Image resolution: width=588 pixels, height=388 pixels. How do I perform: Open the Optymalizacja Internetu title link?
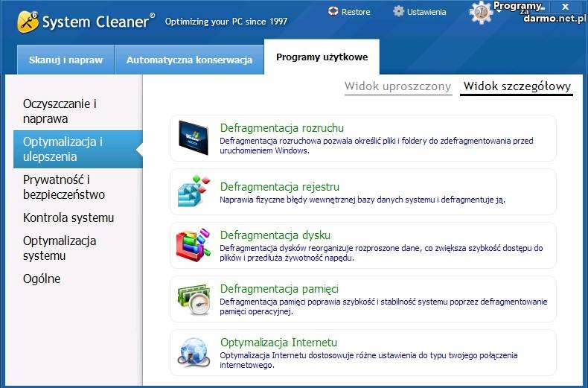278,343
